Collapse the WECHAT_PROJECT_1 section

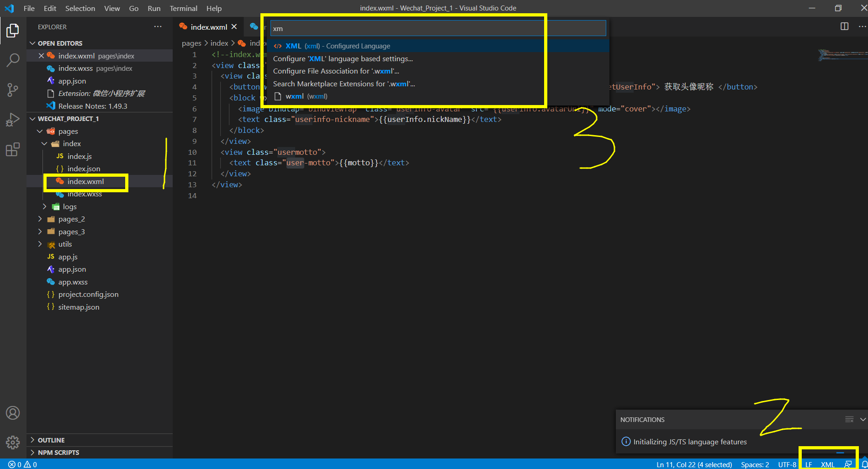[x=32, y=118]
